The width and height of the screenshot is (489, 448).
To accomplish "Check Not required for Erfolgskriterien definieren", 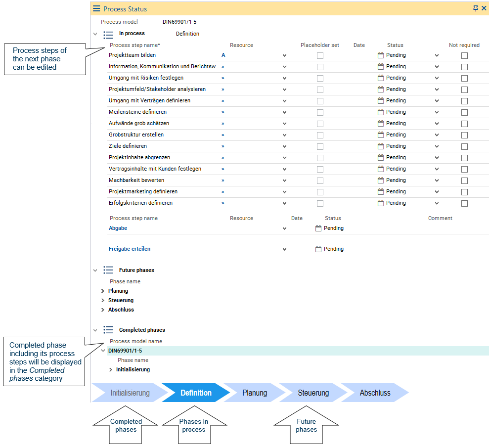I will [x=464, y=203].
